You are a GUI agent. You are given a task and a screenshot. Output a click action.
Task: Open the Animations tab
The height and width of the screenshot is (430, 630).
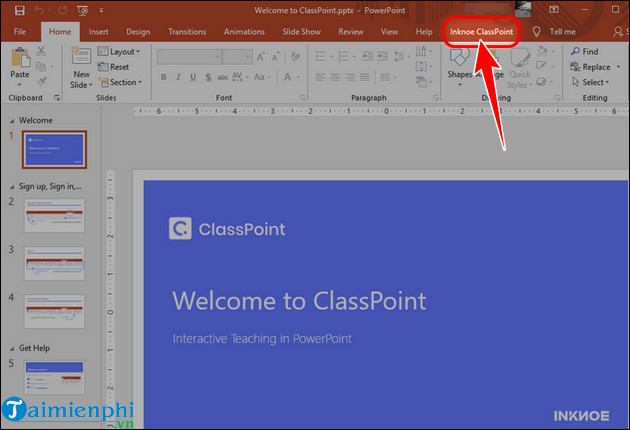244,32
